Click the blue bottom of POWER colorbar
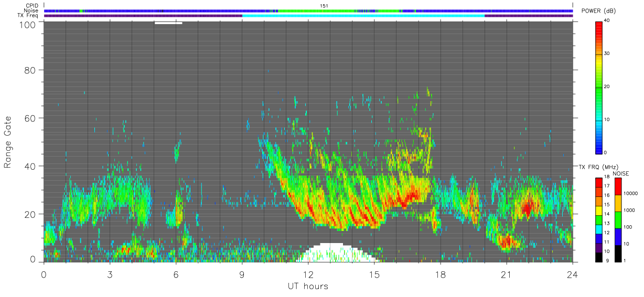Image resolution: width=644 pixels, height=297 pixels. pyautogui.click(x=598, y=147)
